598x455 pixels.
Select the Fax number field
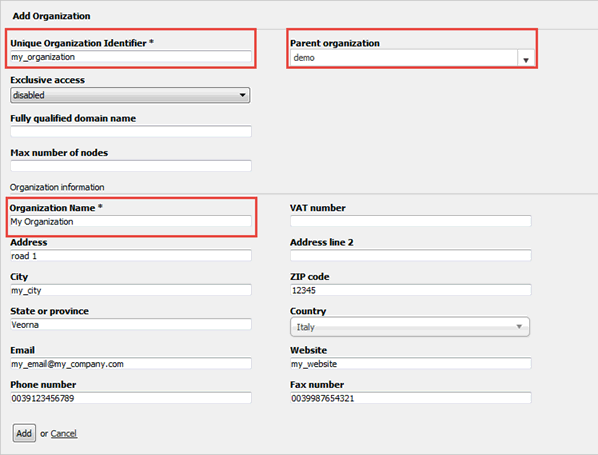click(411, 398)
